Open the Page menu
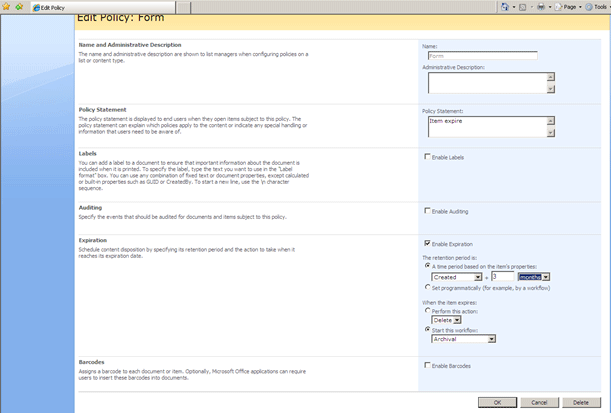This screenshot has height=413, width=611. point(568,7)
